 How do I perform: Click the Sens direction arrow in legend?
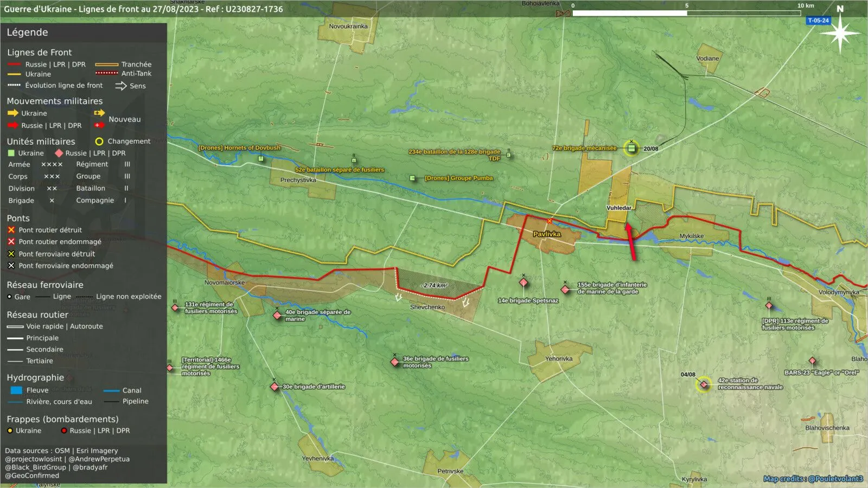coord(121,86)
